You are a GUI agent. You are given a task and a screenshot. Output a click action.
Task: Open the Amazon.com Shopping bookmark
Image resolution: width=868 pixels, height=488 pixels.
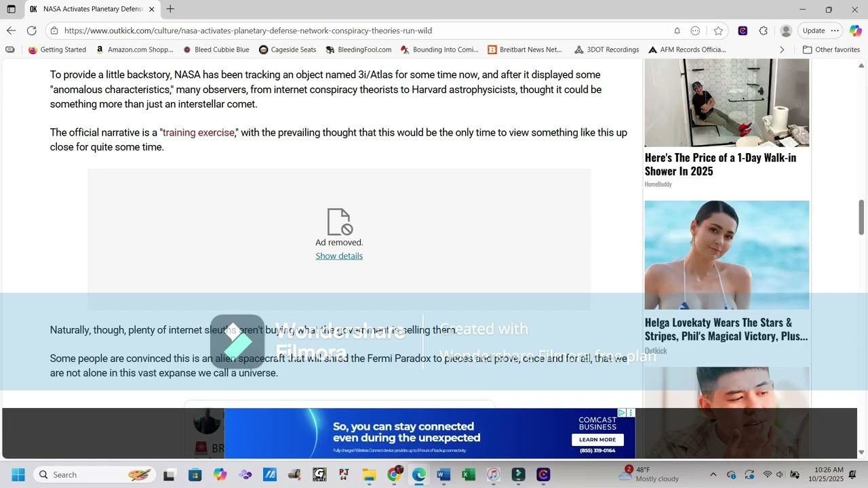[134, 49]
